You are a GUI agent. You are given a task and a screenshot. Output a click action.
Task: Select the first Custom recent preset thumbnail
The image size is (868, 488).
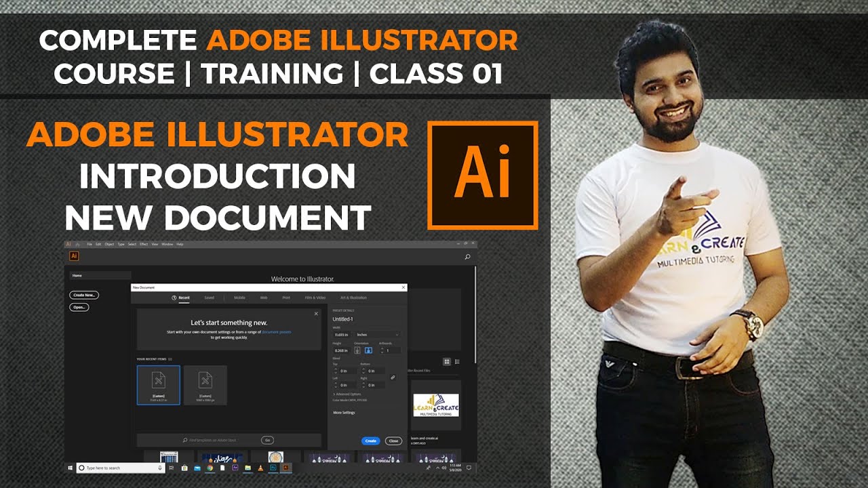click(159, 385)
